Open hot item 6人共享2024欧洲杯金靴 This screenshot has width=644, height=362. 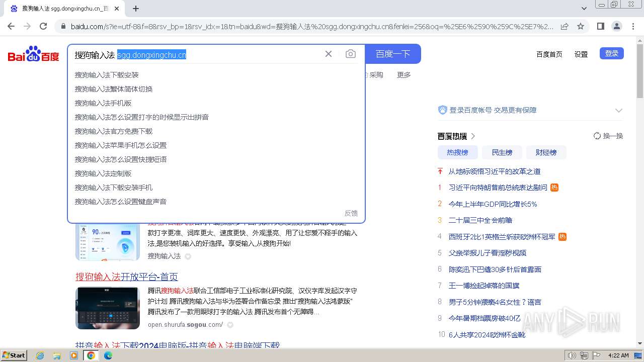coord(487,335)
